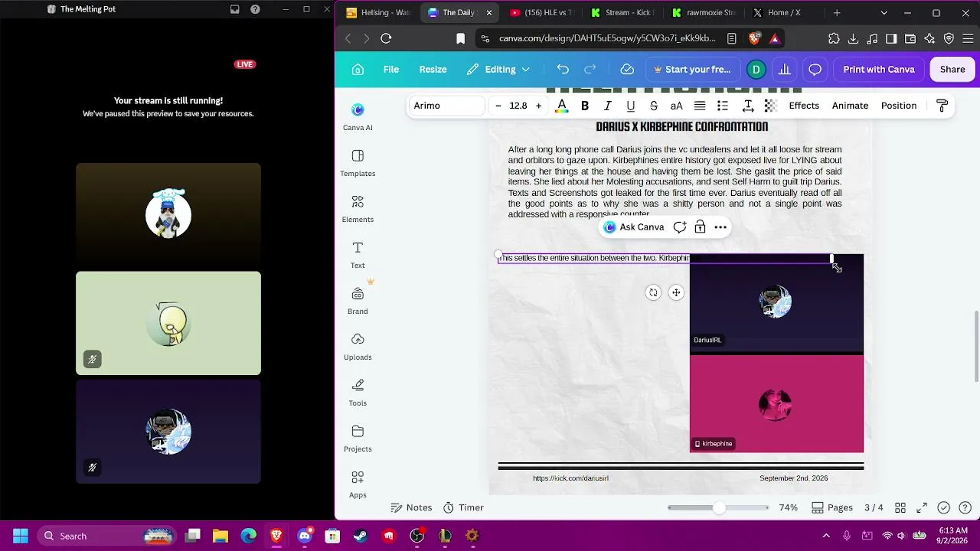This screenshot has width=980, height=551.
Task: Open the transparency checkerboard control
Action: tap(771, 106)
